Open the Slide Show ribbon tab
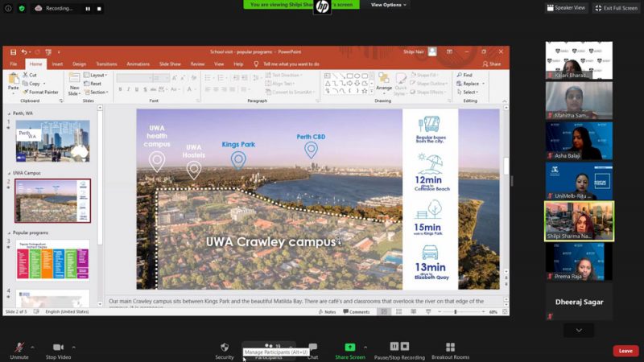The height and width of the screenshot is (362, 644). point(170,64)
